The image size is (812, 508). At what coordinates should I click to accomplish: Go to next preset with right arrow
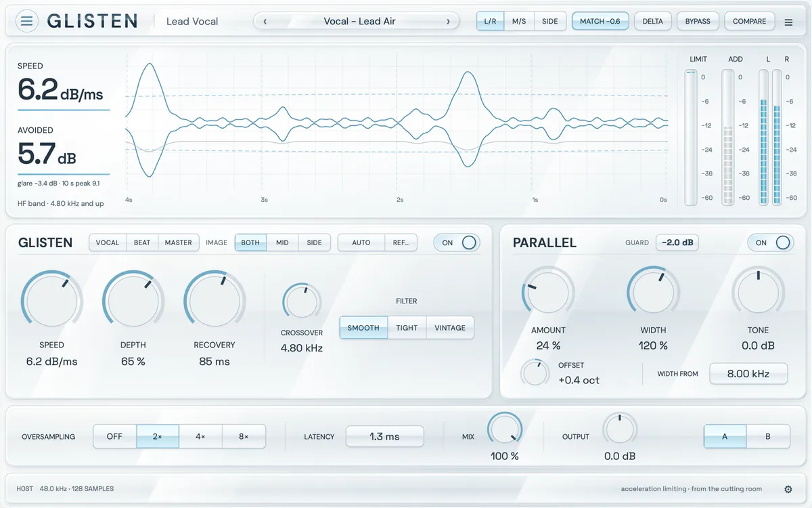(x=448, y=21)
